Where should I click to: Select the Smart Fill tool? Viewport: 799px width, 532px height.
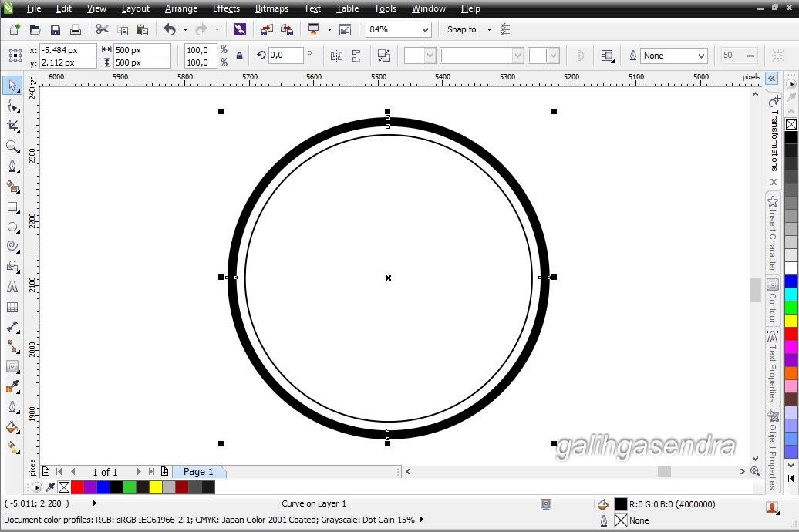tap(13, 187)
